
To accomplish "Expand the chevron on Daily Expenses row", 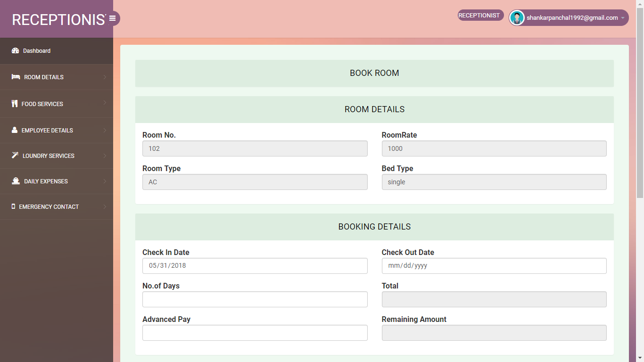I will (105, 181).
